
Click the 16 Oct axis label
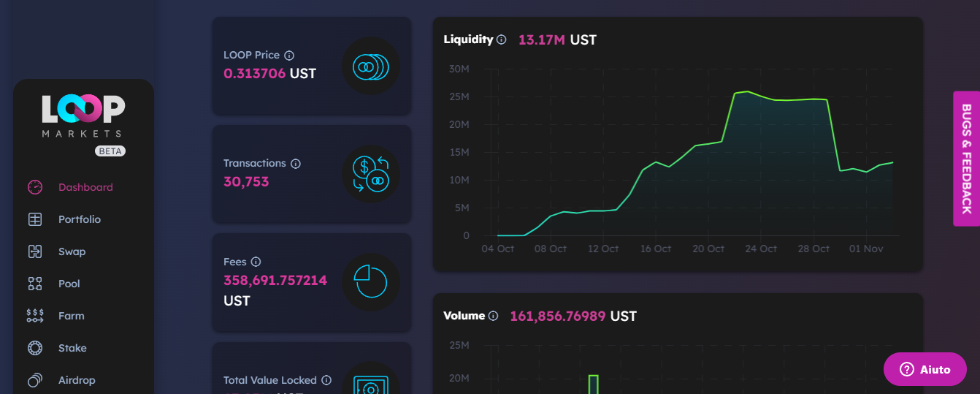pyautogui.click(x=655, y=249)
